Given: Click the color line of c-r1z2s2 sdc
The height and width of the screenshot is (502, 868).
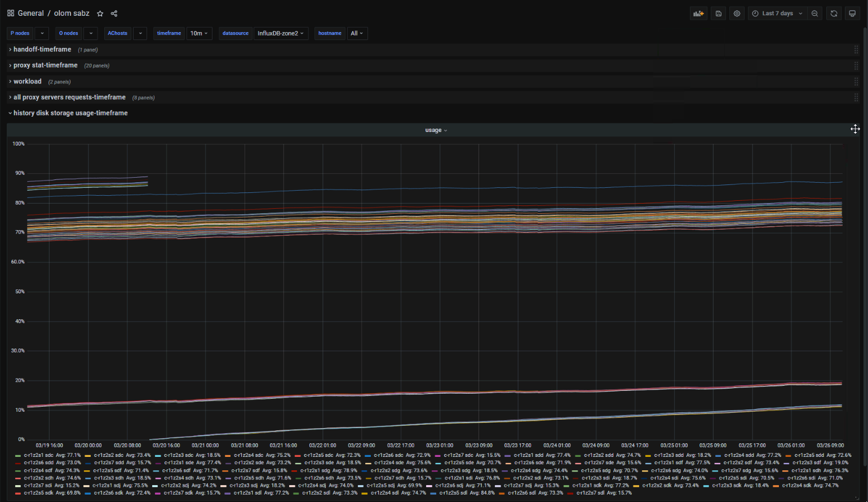Looking at the screenshot, I should tap(88, 455).
